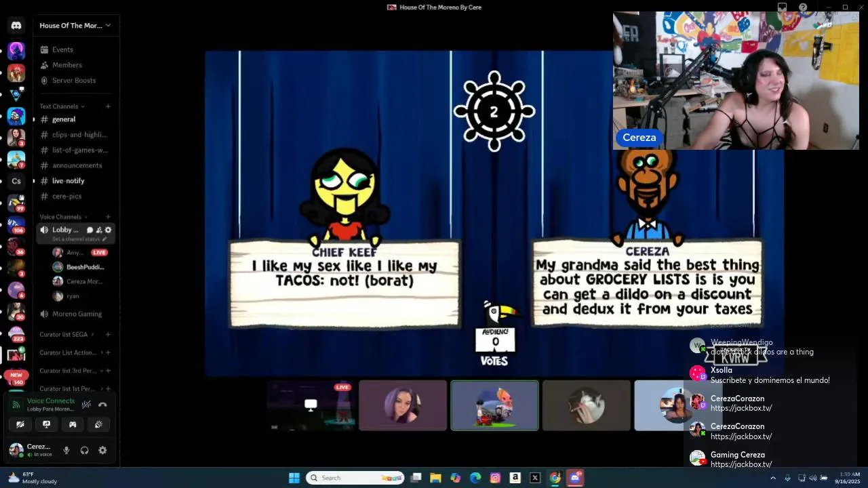
Task: Expand House Of The Moreno server menu
Action: (75, 25)
